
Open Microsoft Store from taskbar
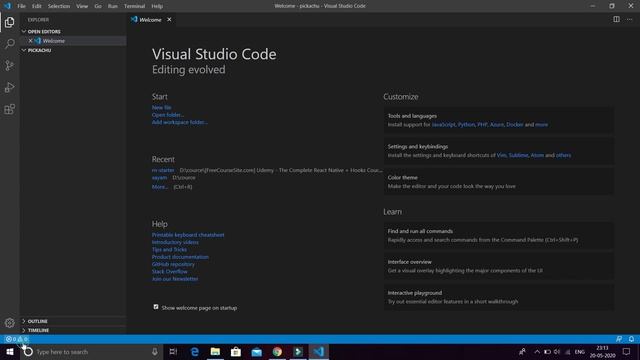click(x=236, y=351)
